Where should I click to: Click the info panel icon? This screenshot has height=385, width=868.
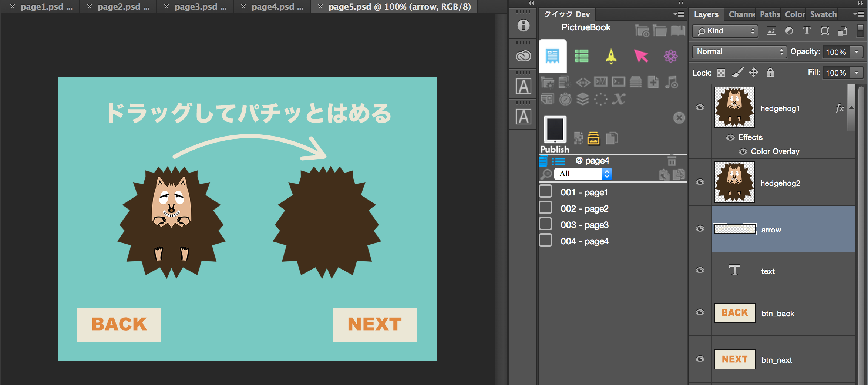(x=523, y=26)
